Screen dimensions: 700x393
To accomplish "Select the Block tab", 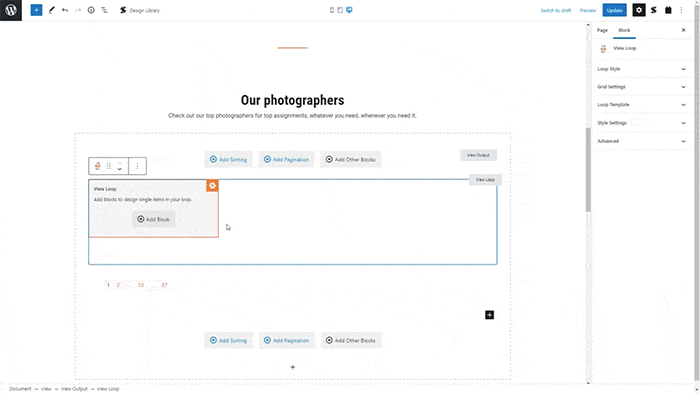I will coord(624,30).
